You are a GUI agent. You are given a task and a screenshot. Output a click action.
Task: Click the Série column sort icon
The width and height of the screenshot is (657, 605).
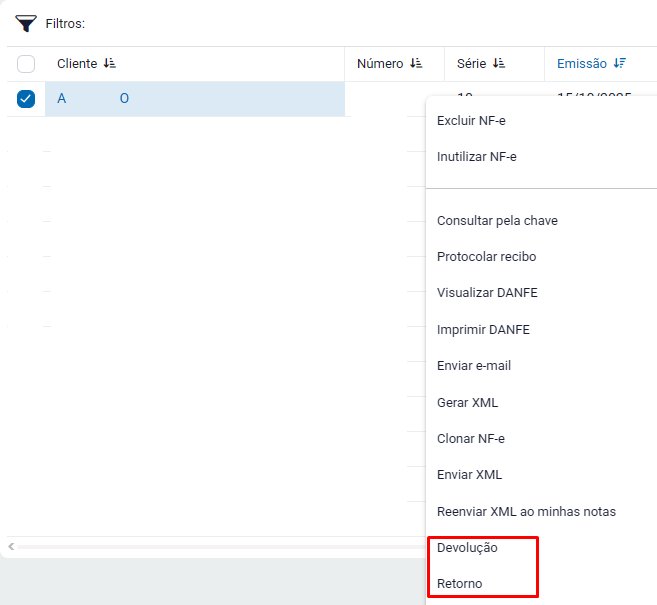pyautogui.click(x=499, y=64)
